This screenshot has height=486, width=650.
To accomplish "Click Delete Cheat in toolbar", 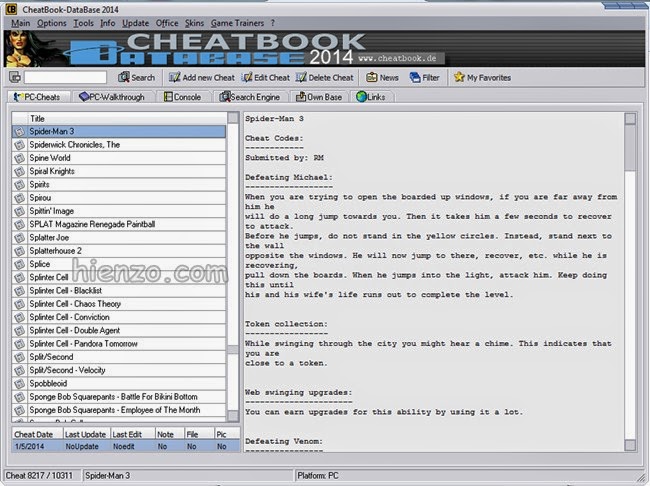I will pos(325,78).
